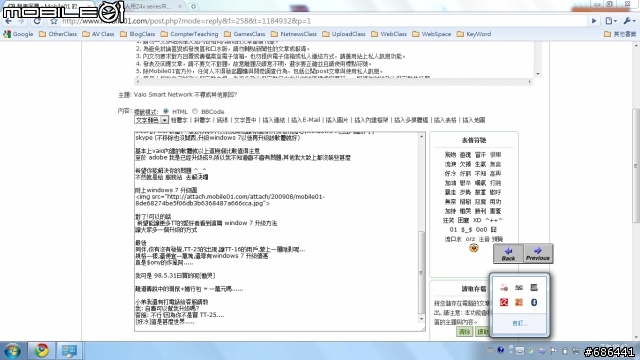Reload the page with the refresh icon
640x360 pixels.
37,21
